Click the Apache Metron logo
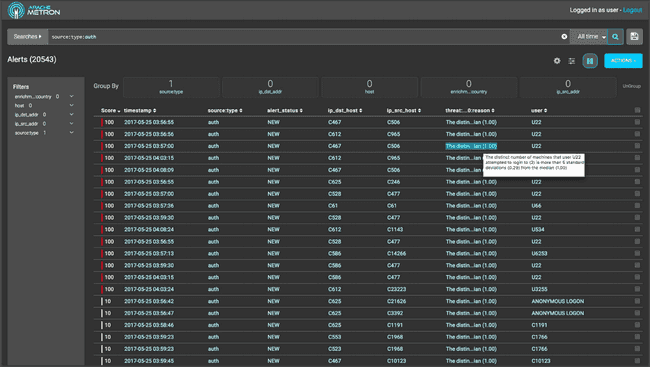The height and width of the screenshot is (367, 650). [34, 10]
